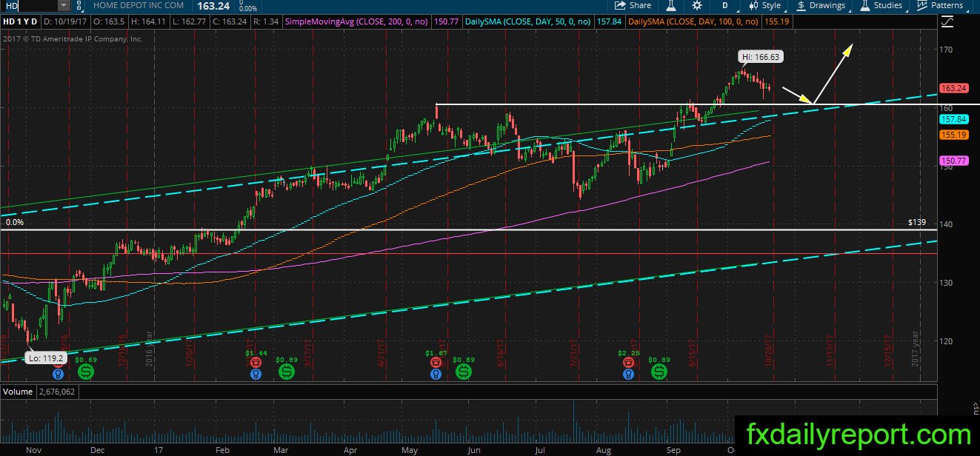Image resolution: width=980 pixels, height=456 pixels.
Task: Click the $0.89 dividend icon near September
Action: pos(659,371)
